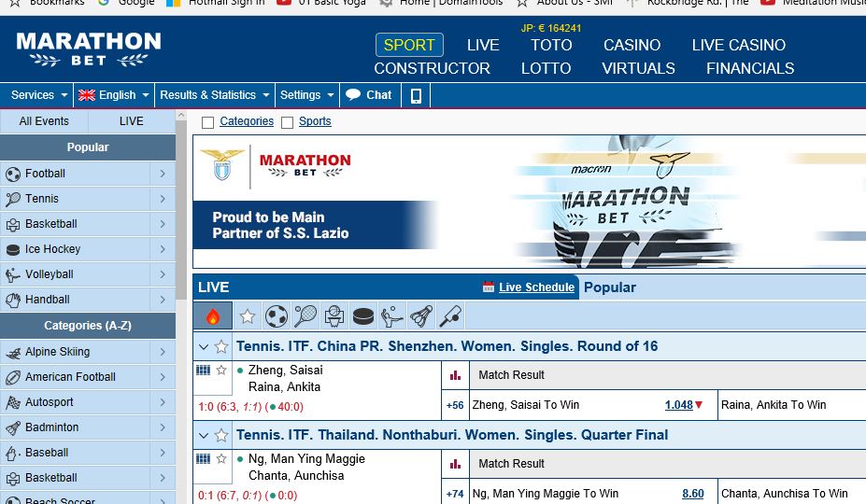
Task: Click the S.S. Lazio partner banner
Action: 529,202
